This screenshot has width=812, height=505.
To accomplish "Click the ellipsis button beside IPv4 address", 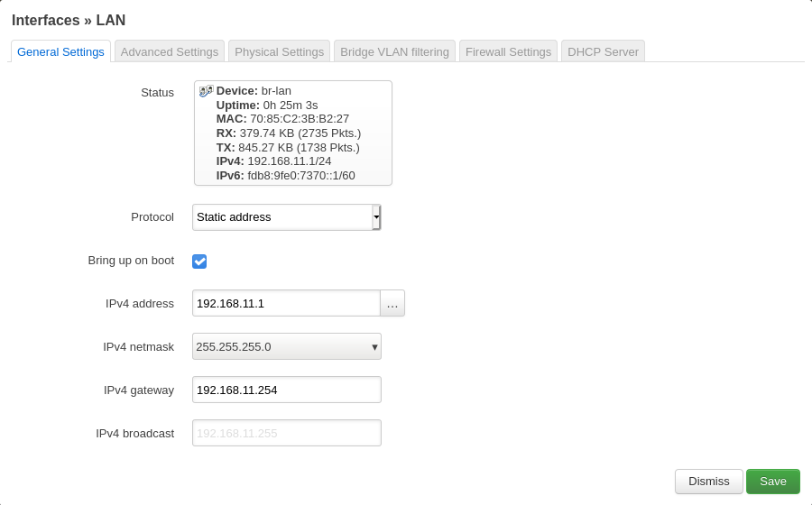I will (392, 303).
